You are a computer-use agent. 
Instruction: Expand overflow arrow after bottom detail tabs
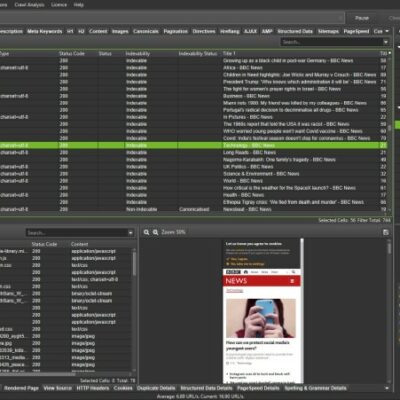(x=387, y=388)
